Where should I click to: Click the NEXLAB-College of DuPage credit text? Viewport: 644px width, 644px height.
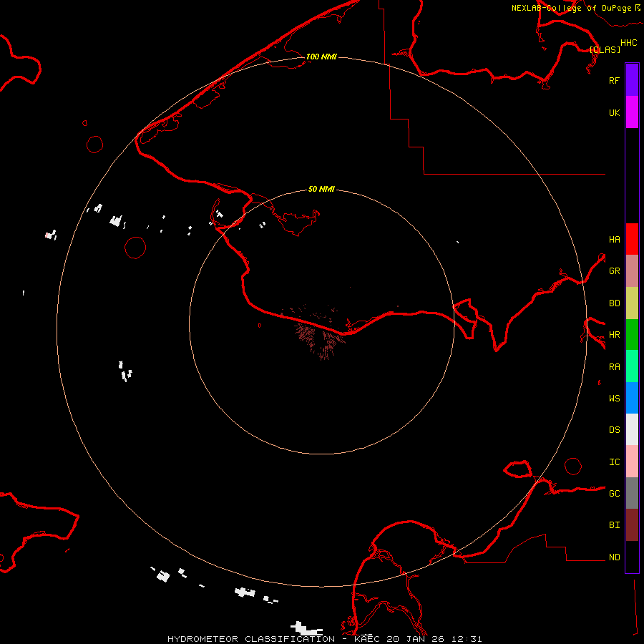point(571,8)
